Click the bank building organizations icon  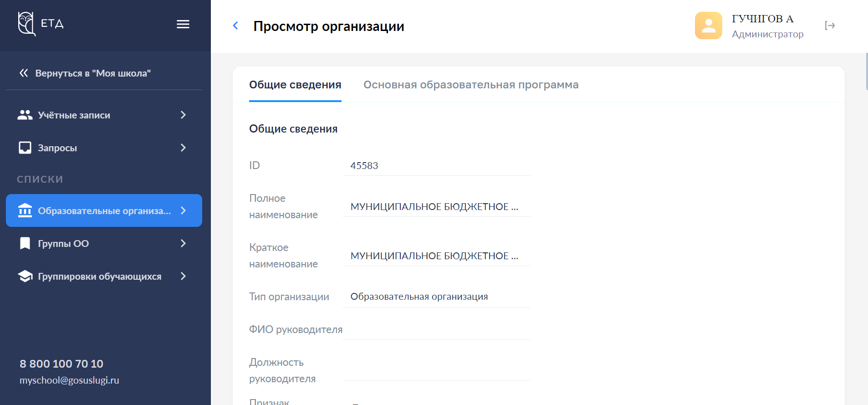click(25, 211)
